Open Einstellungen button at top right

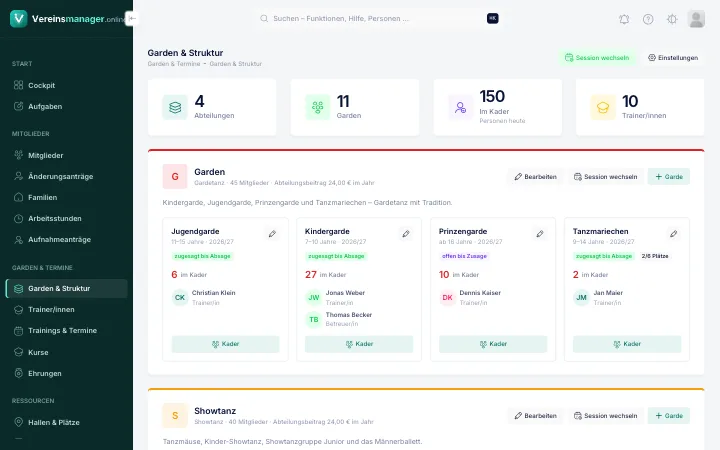click(x=673, y=57)
